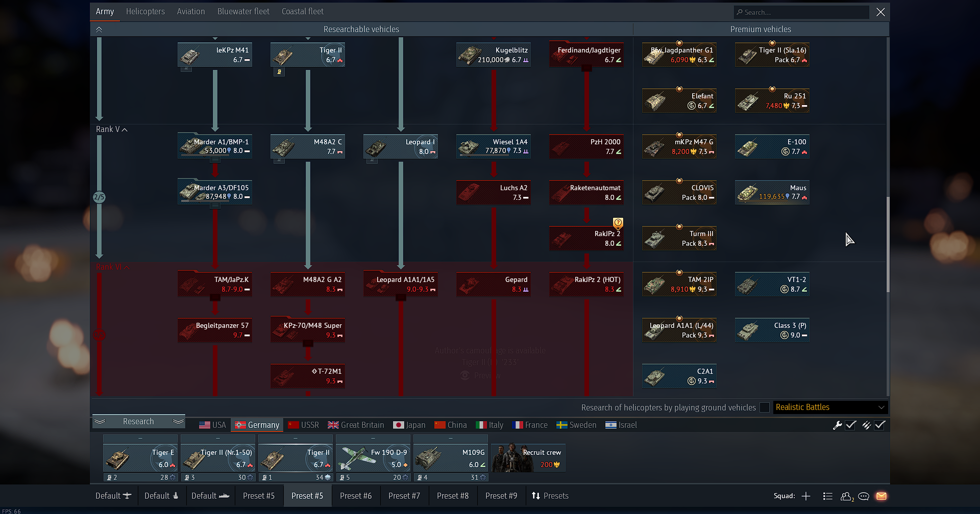Click the vertical scrollbar of the tech tree
This screenshot has width=980, height=514.
[888, 245]
